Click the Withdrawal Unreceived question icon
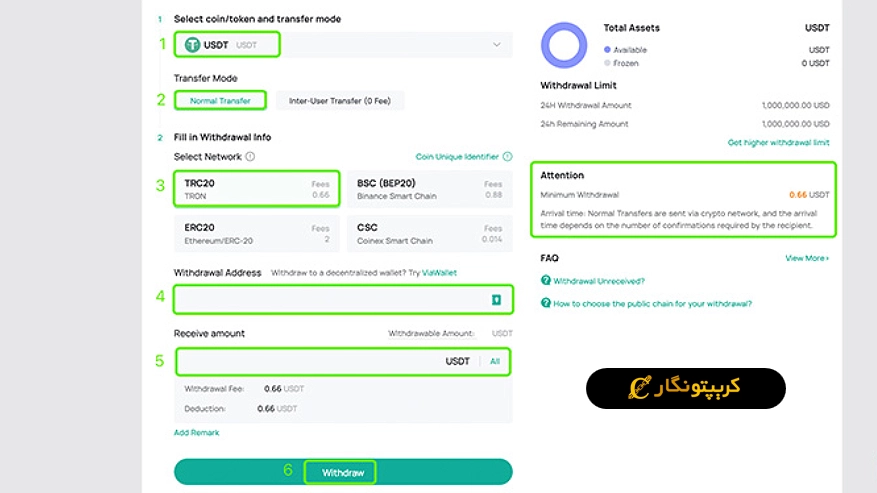The width and height of the screenshot is (877, 493). [x=546, y=280]
